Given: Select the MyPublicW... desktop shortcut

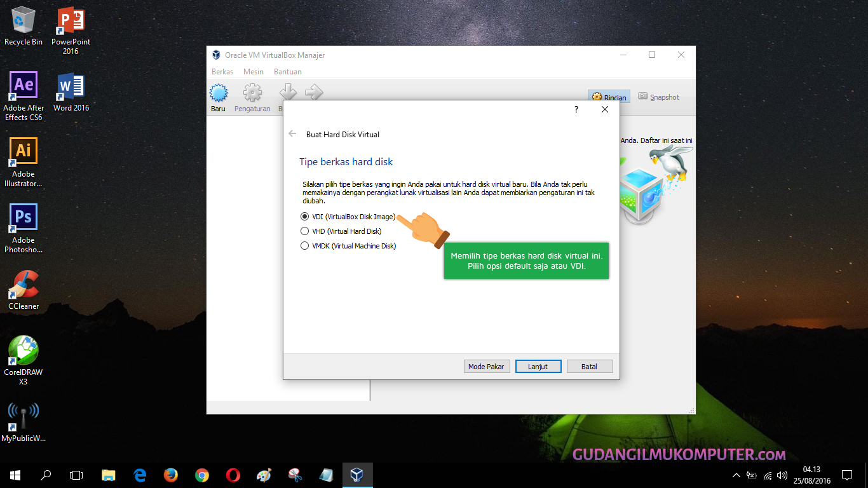Looking at the screenshot, I should [x=24, y=422].
